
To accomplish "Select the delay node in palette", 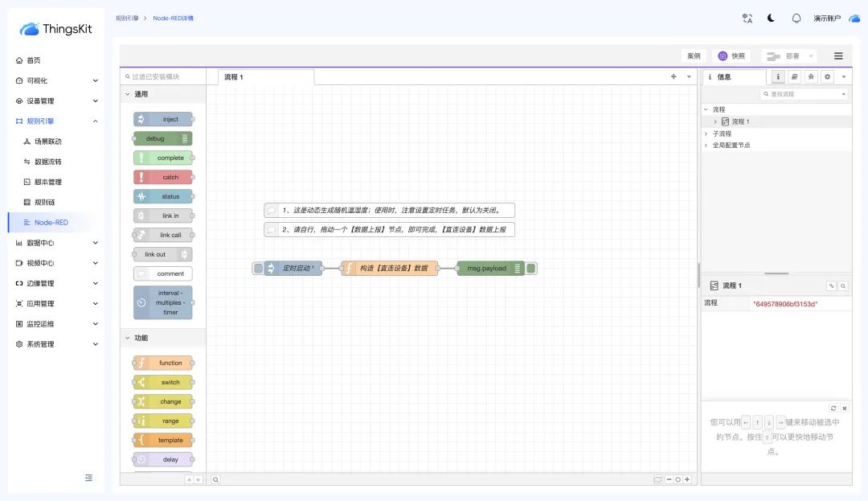I will pos(163,459).
